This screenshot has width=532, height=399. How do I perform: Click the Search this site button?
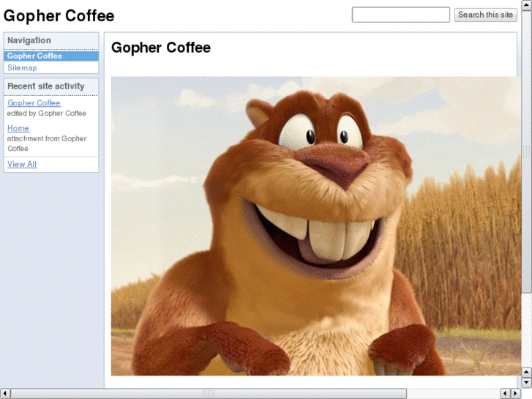pyautogui.click(x=485, y=15)
